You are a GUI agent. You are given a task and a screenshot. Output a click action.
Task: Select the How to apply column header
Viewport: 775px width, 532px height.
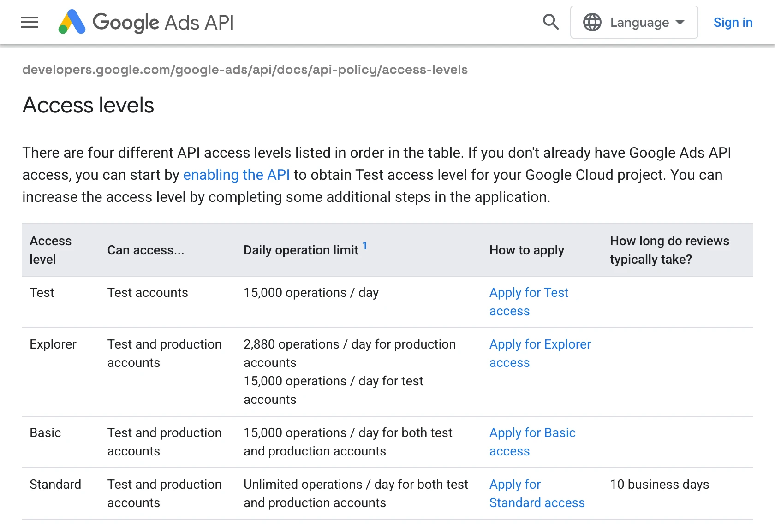point(527,250)
